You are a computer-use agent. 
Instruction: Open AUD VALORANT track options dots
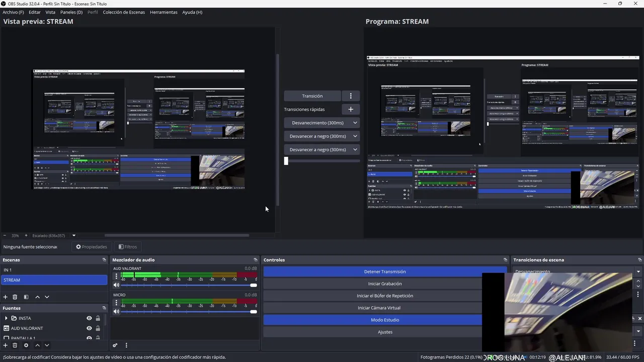[116, 276]
